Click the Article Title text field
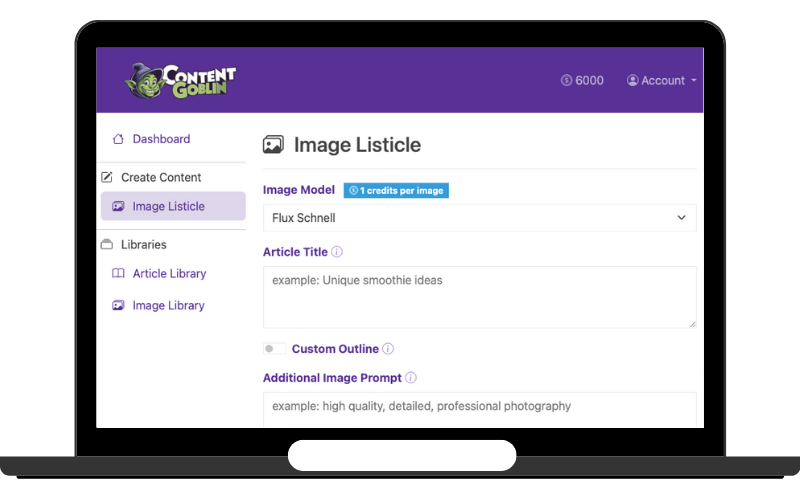Image resolution: width=800 pixels, height=500 pixels. [x=479, y=297]
